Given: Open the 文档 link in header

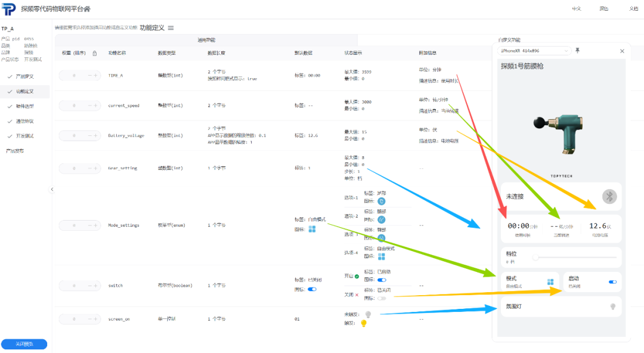Looking at the screenshot, I should [x=633, y=8].
